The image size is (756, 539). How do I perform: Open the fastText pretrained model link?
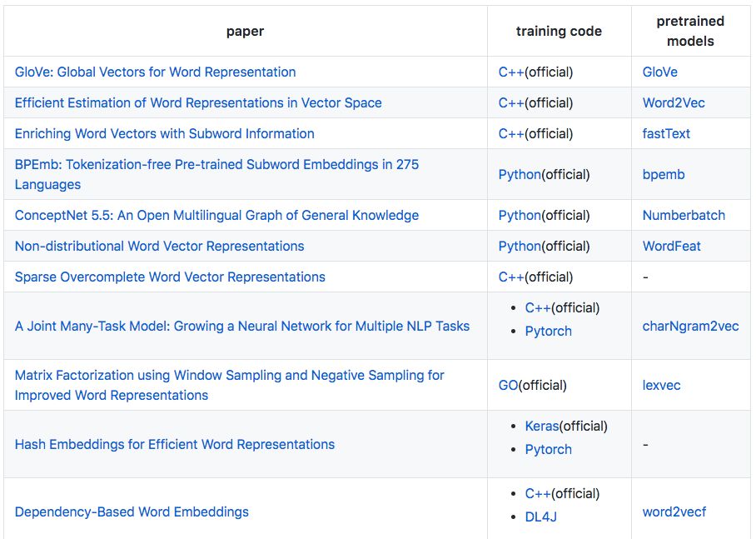pos(666,133)
